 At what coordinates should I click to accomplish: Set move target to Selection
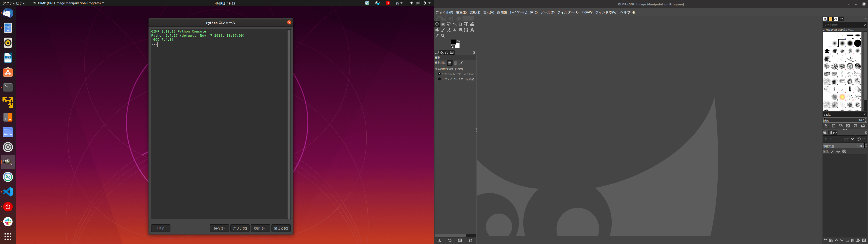pos(455,63)
